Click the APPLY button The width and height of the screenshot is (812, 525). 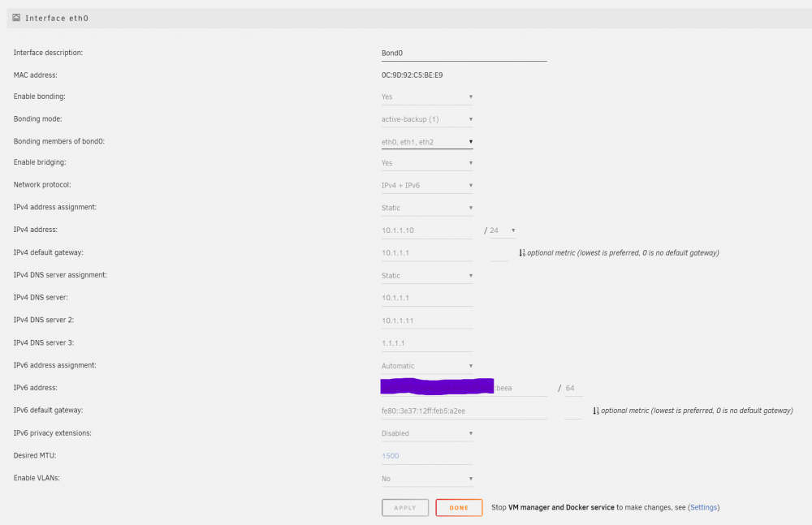pyautogui.click(x=405, y=507)
